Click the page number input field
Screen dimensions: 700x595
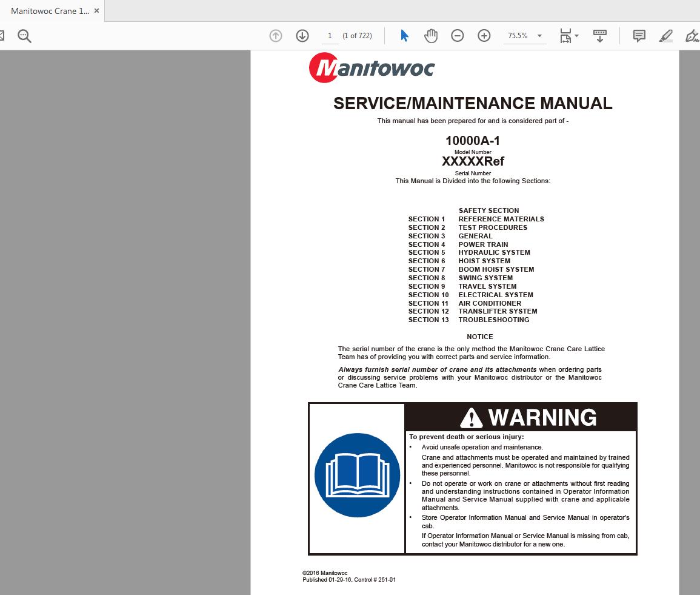(330, 36)
